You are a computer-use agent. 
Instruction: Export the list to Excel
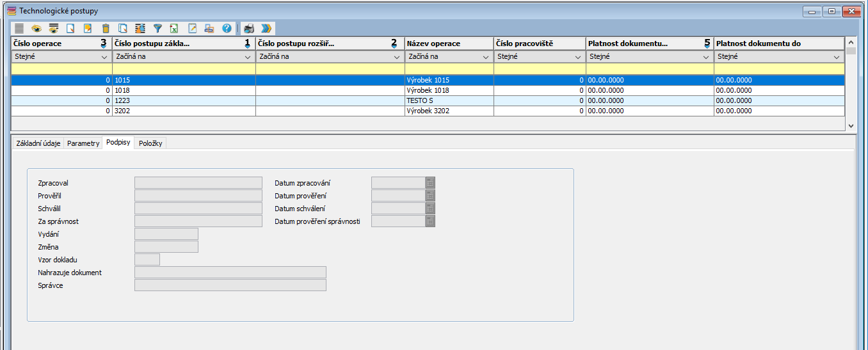click(x=174, y=28)
